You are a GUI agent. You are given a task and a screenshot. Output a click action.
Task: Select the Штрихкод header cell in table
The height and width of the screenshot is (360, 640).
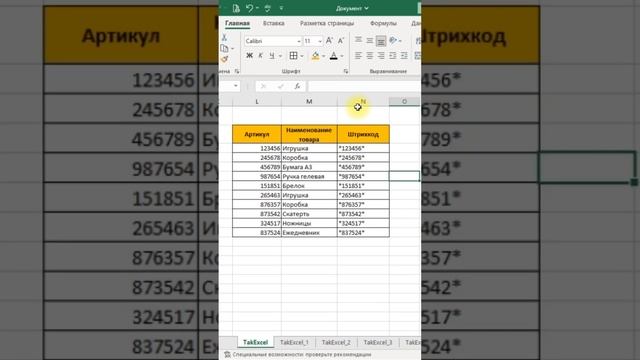[363, 134]
